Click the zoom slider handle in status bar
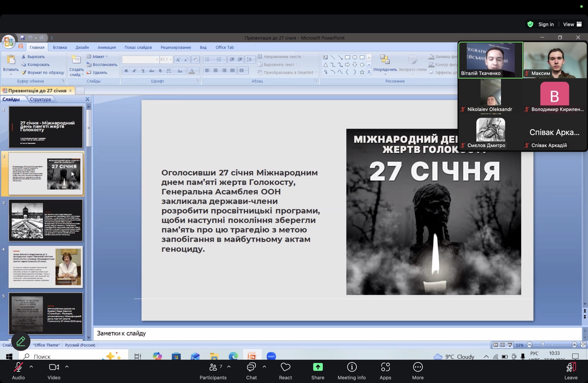The image size is (588, 383). tap(543, 345)
